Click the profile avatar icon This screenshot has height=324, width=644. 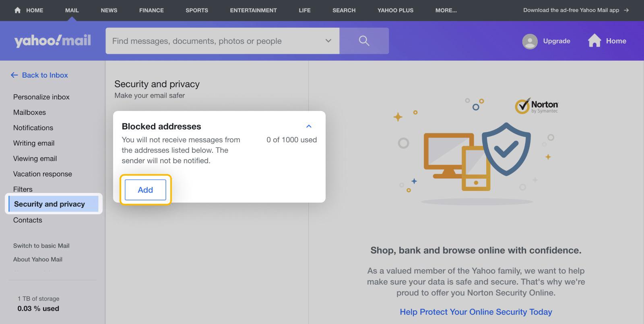click(x=530, y=41)
